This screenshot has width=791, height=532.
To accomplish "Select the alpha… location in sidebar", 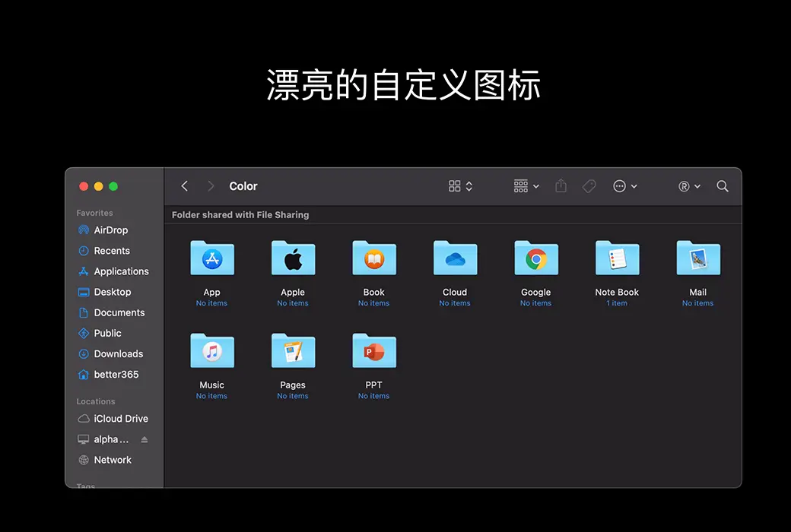I will [113, 439].
